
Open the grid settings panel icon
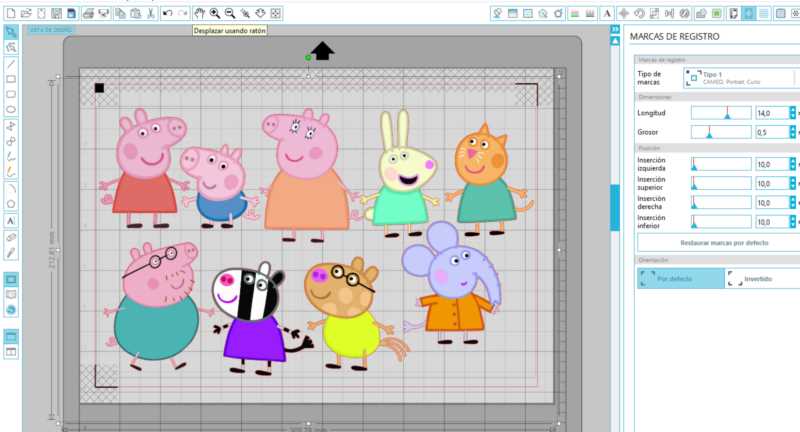click(764, 13)
